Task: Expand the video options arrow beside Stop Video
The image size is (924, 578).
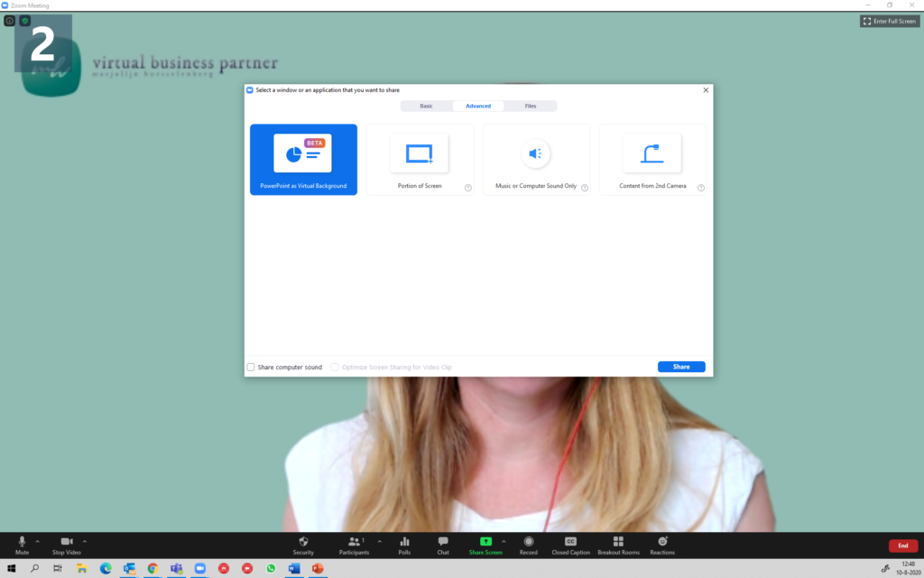Action: [85, 541]
